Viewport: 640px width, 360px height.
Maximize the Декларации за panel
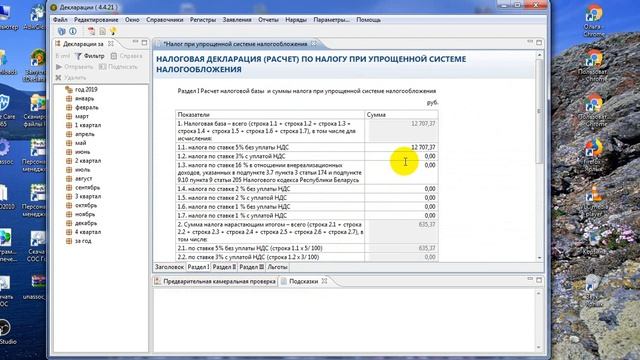pos(144,42)
